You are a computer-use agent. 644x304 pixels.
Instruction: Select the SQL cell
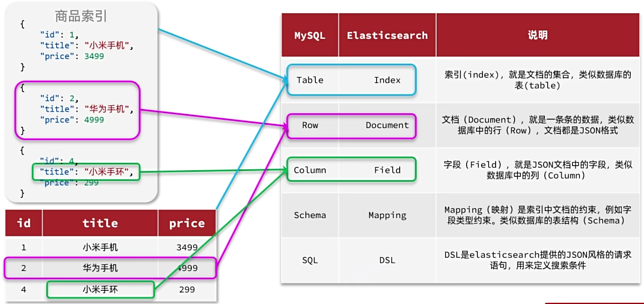coord(310,260)
